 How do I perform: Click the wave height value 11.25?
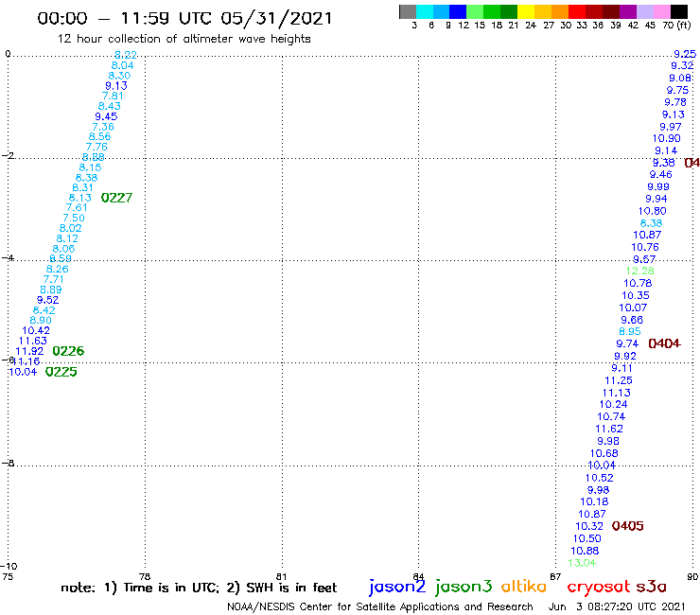[619, 380]
